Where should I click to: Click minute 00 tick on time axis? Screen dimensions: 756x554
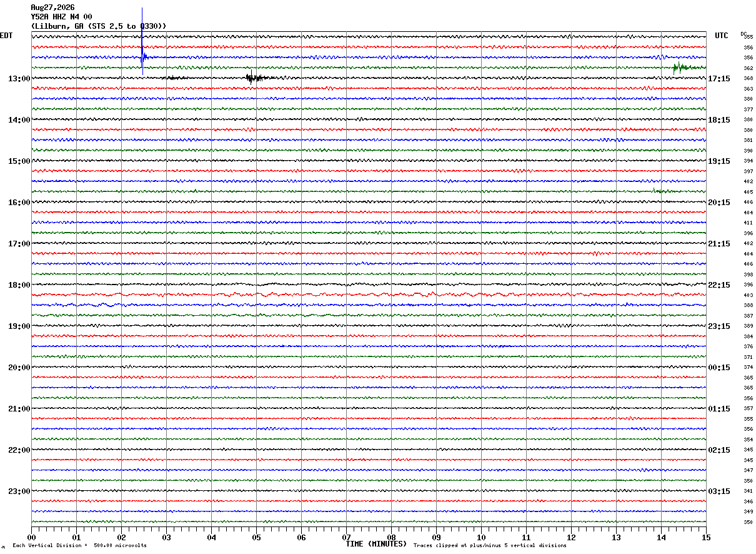click(31, 537)
